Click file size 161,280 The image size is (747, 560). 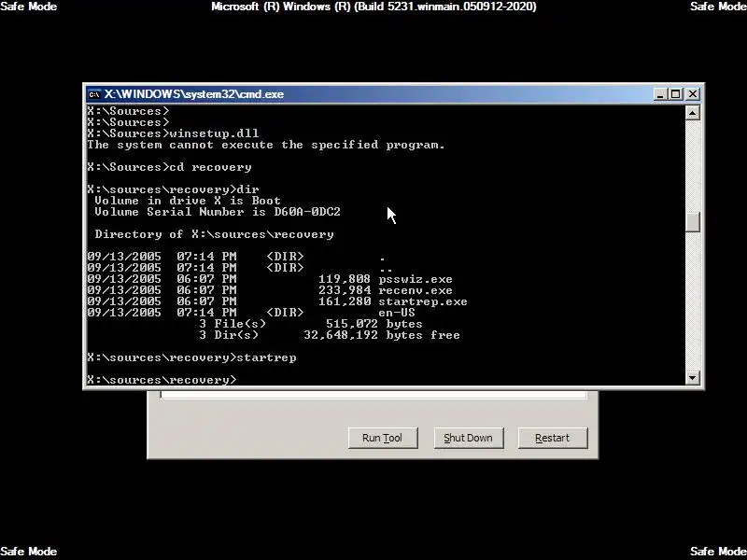345,301
